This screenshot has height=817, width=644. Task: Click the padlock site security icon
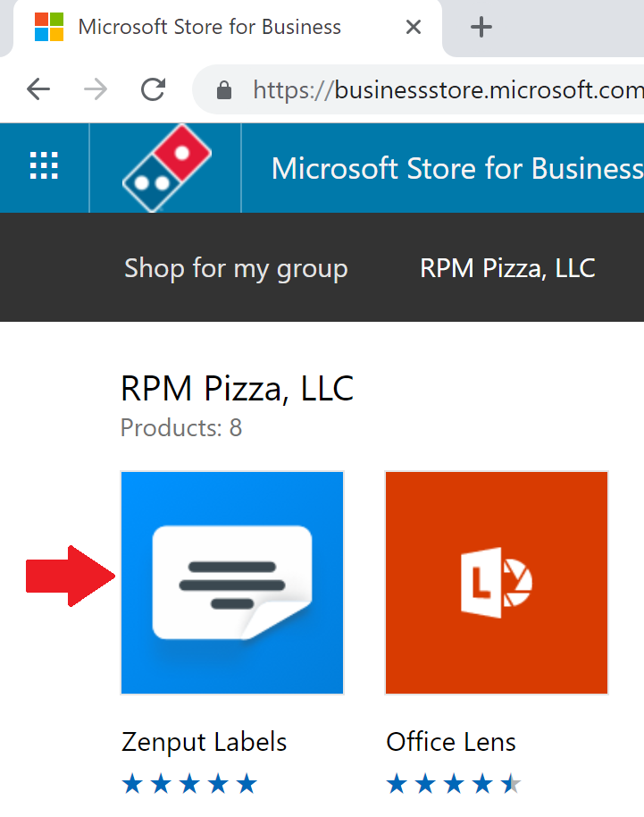[224, 90]
